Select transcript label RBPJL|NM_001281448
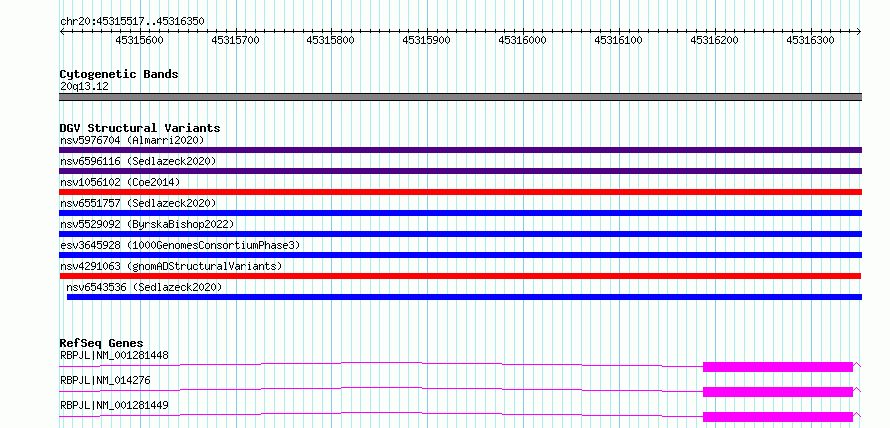The image size is (890, 428). 114,356
